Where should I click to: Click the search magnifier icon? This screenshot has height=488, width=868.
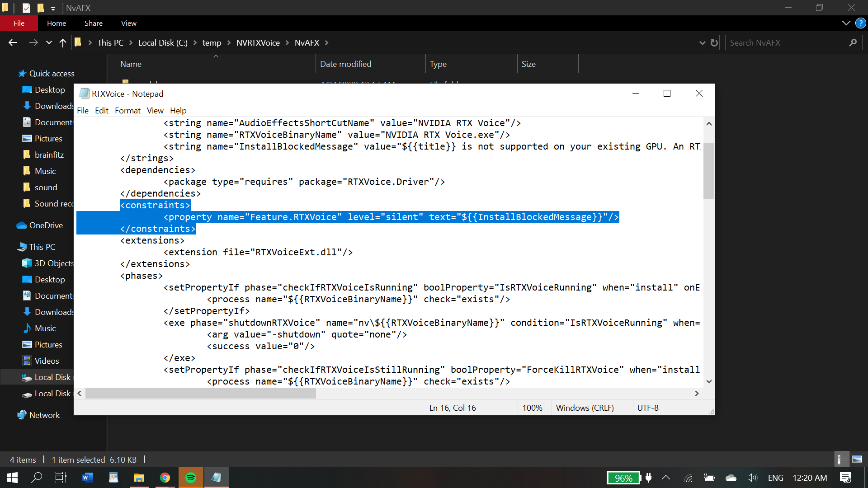point(853,43)
